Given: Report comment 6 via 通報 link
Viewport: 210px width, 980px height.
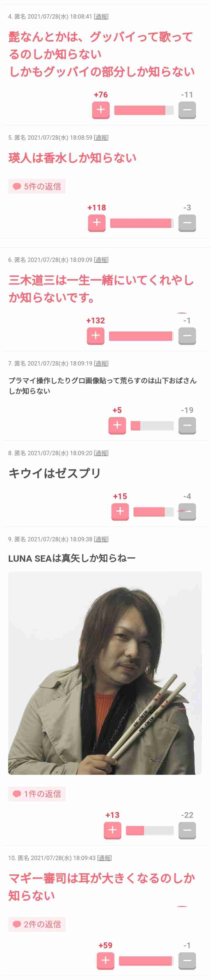Looking at the screenshot, I should coord(101,260).
